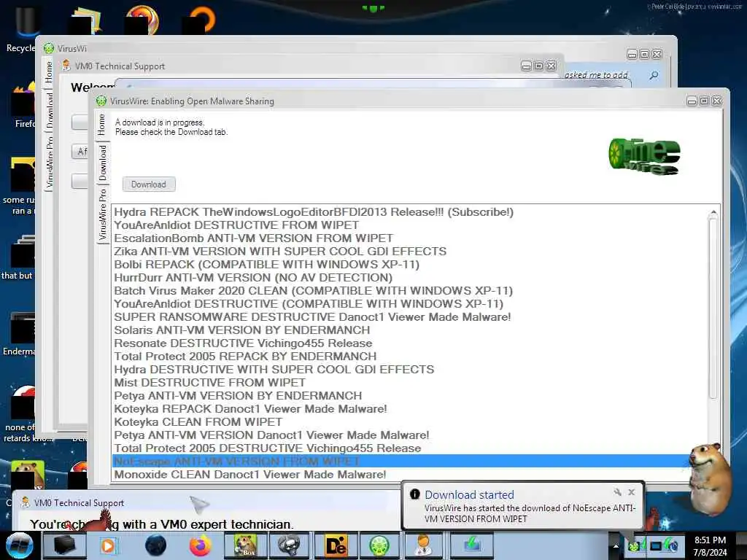Click the skull-face taskbar icon
This screenshot has width=747, height=560.
(289, 545)
